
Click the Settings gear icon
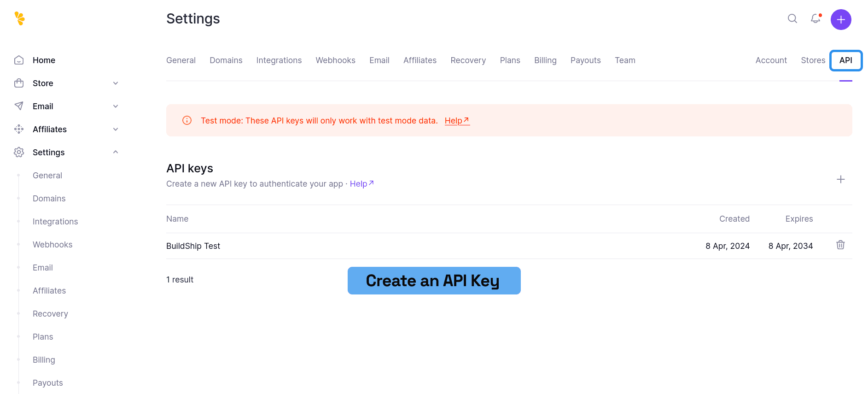[19, 153]
